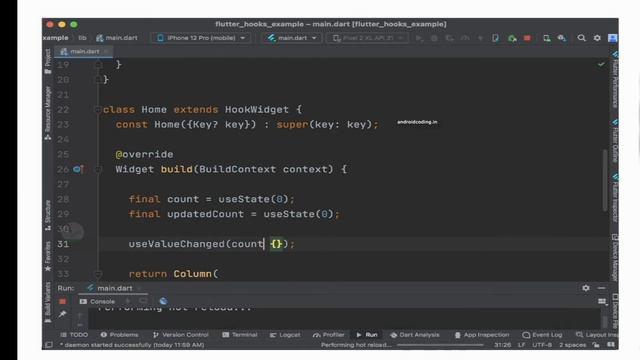Click the inspection checkmark at editor top right
This screenshot has height=360, width=640.
601,64
